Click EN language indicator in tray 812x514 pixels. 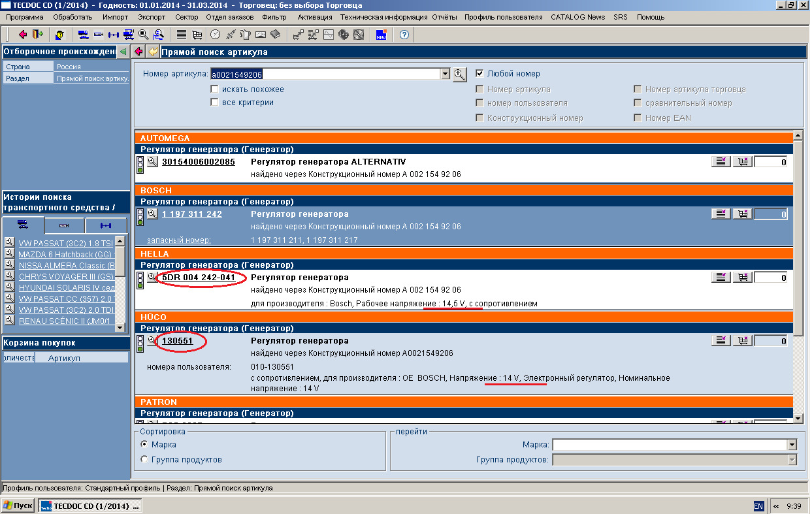coord(758,506)
